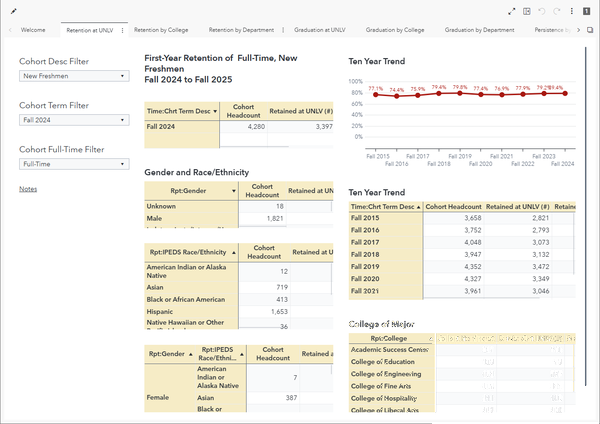Open the Graduation by Department tab

479,30
